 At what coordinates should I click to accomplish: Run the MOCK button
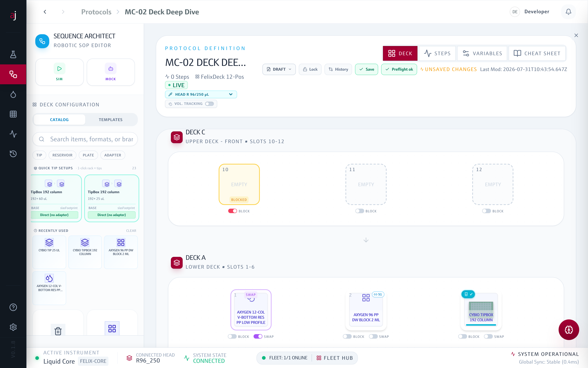tap(111, 72)
